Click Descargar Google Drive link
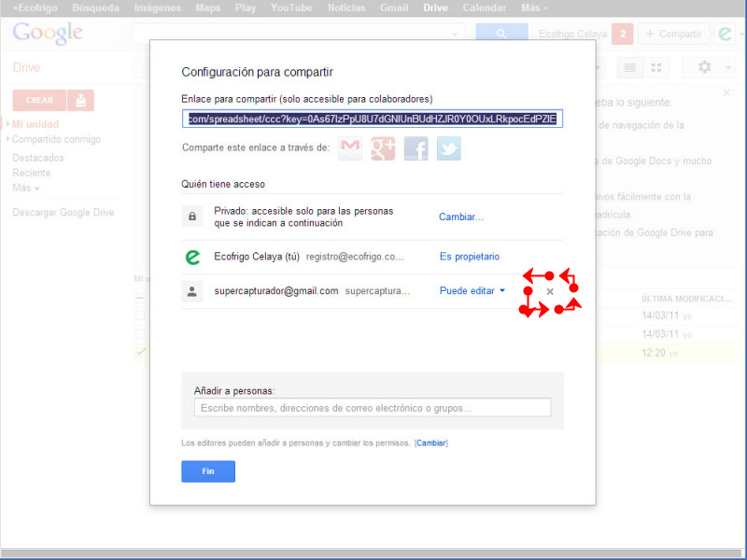Screen dimensions: 747x560 pyautogui.click(x=63, y=213)
